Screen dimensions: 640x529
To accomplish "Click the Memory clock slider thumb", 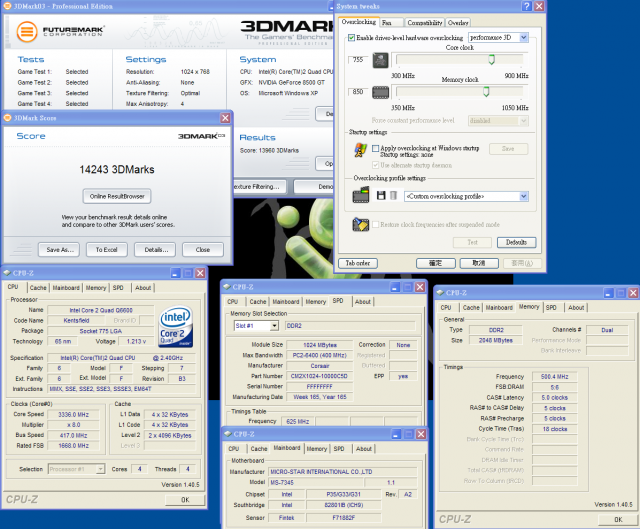I will click(486, 91).
